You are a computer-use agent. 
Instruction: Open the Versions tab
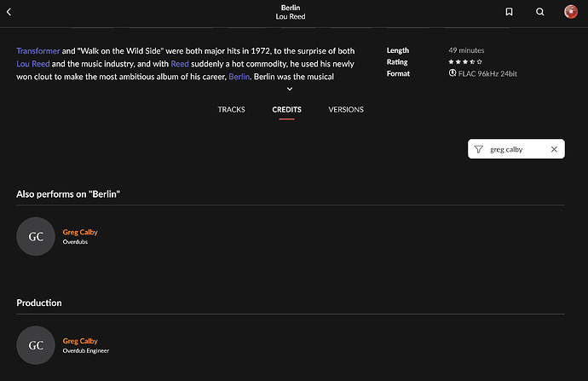(x=346, y=109)
